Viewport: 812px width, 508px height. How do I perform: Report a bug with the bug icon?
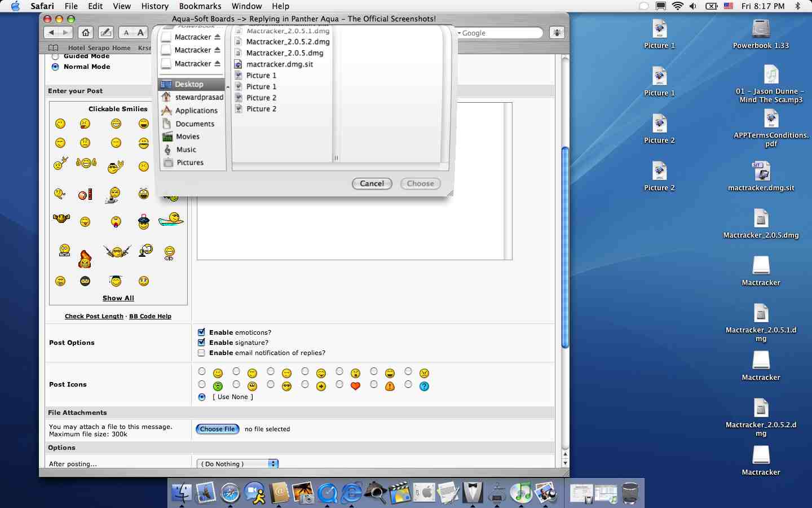(x=557, y=33)
